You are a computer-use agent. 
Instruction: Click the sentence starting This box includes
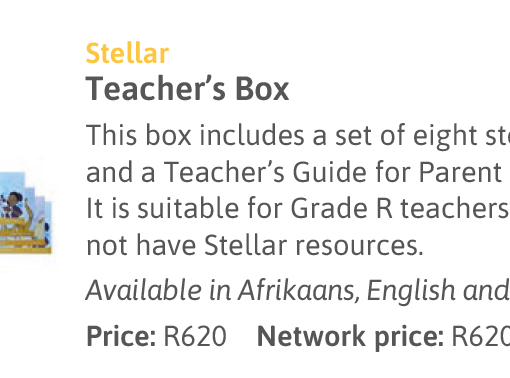pos(298,136)
